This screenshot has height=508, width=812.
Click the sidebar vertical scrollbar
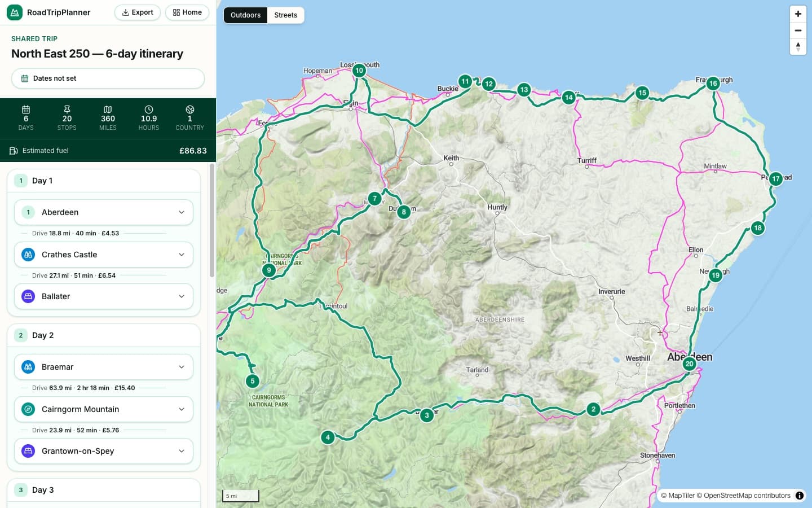[x=212, y=220]
